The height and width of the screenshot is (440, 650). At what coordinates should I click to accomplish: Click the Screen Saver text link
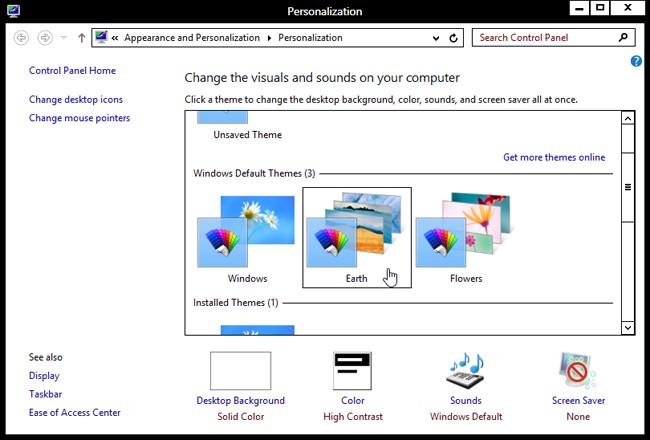pyautogui.click(x=578, y=401)
